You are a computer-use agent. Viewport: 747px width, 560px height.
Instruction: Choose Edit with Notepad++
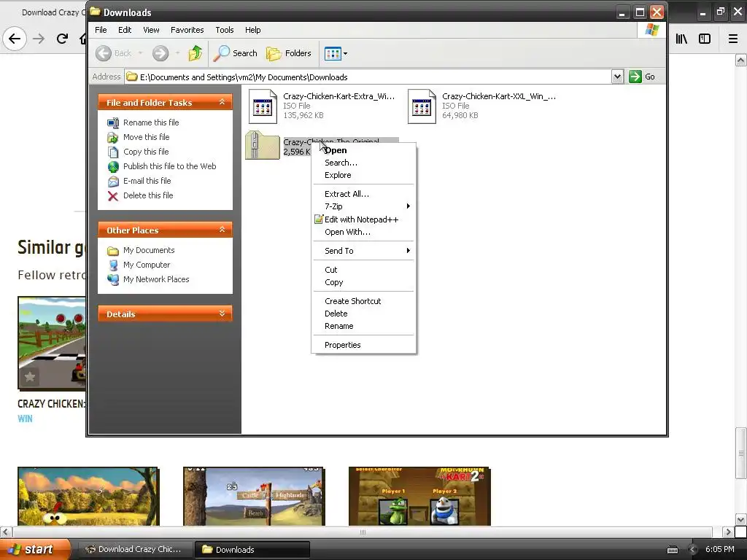tap(363, 219)
